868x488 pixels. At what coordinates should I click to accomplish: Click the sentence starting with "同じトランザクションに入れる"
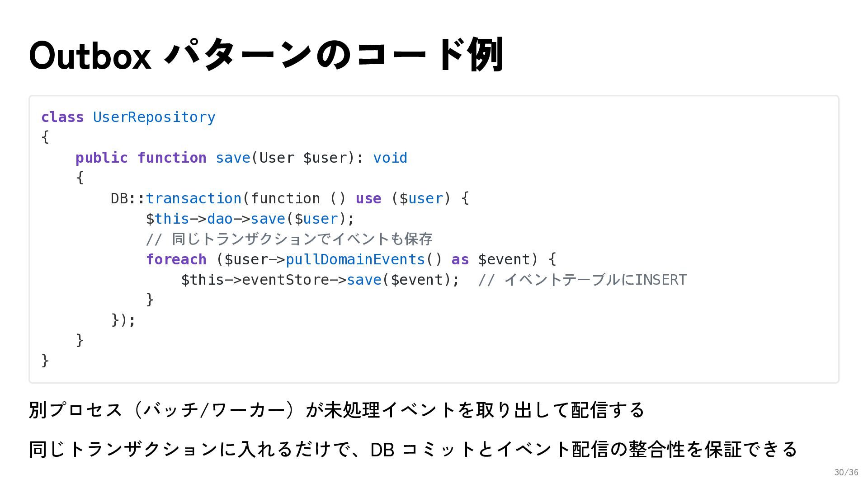(413, 449)
